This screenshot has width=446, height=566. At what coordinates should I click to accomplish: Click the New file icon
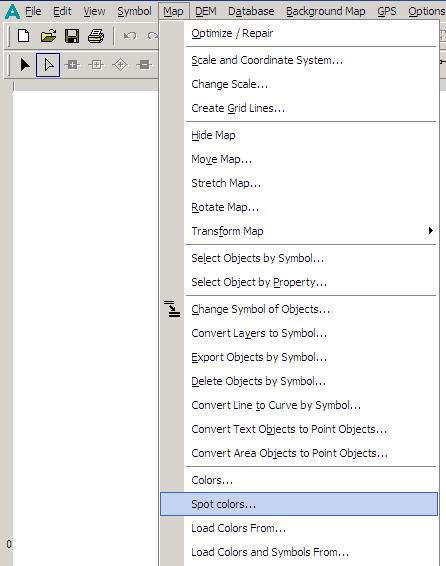24,36
